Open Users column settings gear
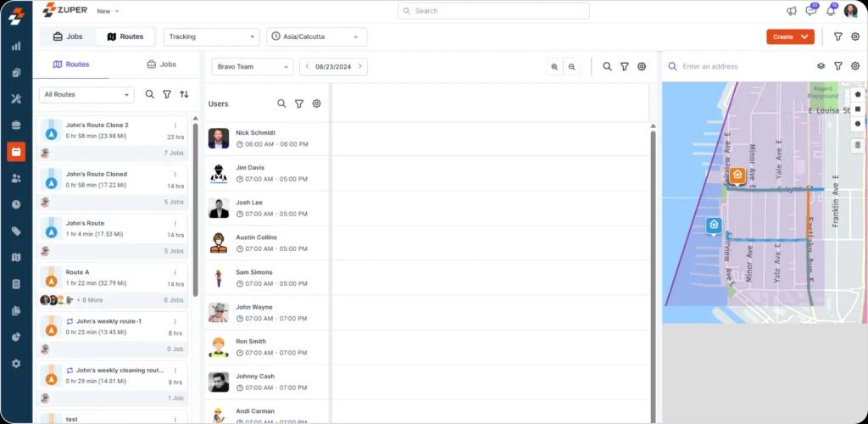The width and height of the screenshot is (868, 424). click(316, 103)
